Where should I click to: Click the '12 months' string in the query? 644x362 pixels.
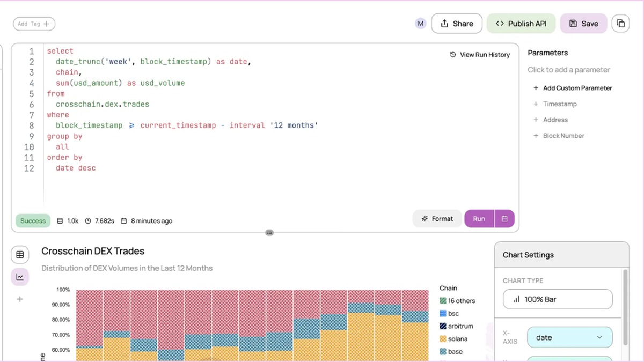coord(294,125)
